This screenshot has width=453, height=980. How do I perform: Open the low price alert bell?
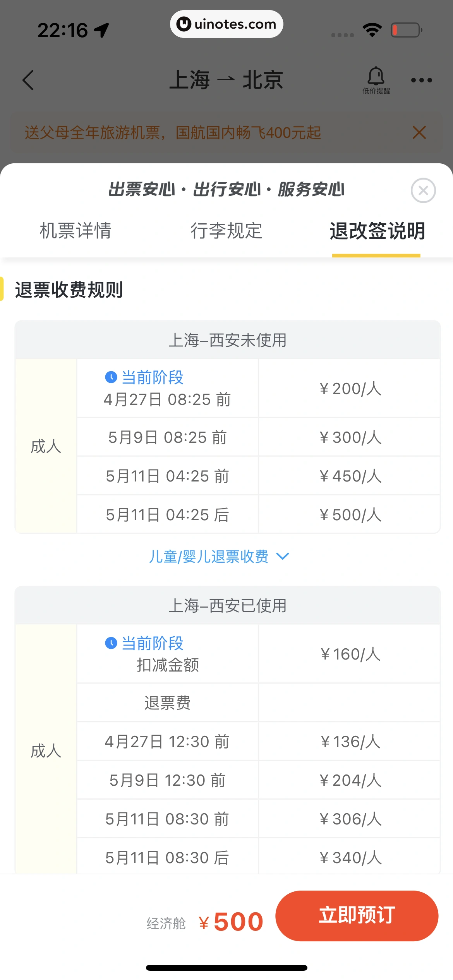pos(376,80)
